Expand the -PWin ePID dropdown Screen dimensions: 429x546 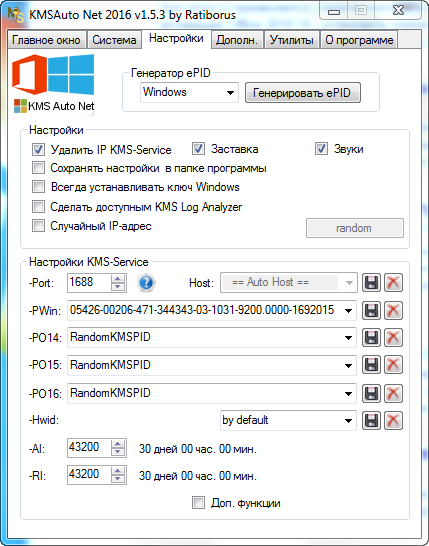pyautogui.click(x=348, y=310)
